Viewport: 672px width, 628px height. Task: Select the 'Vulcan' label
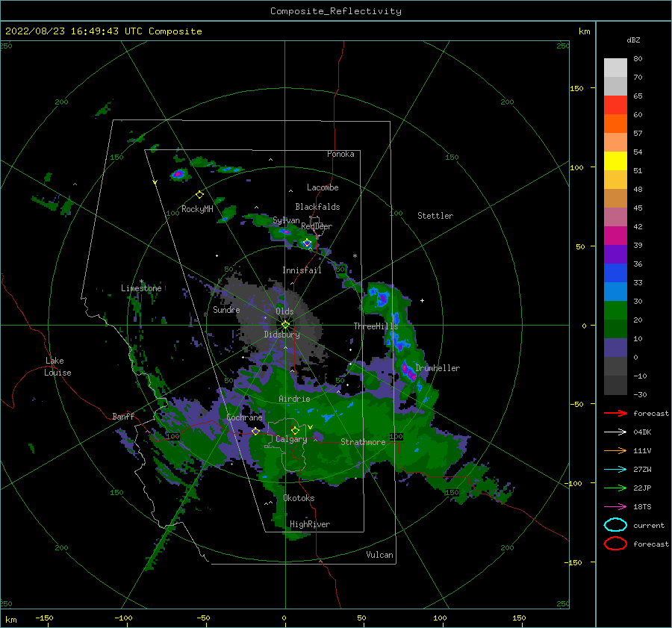(380, 555)
